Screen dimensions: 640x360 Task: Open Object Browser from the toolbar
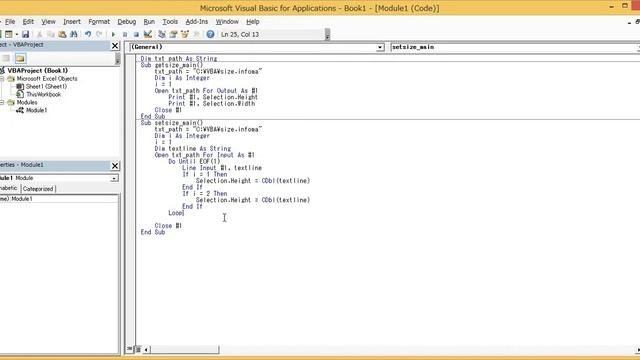pyautogui.click(x=185, y=34)
